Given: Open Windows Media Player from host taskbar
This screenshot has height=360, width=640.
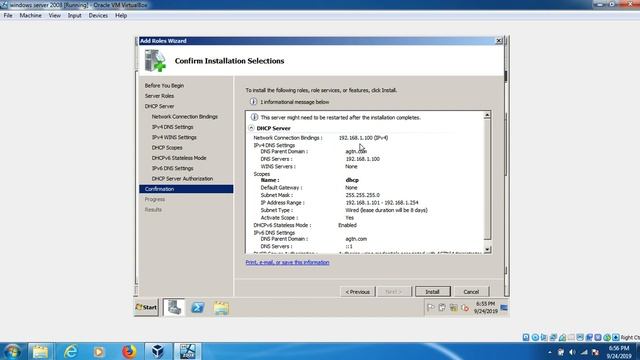Looking at the screenshot, I should tap(99, 351).
